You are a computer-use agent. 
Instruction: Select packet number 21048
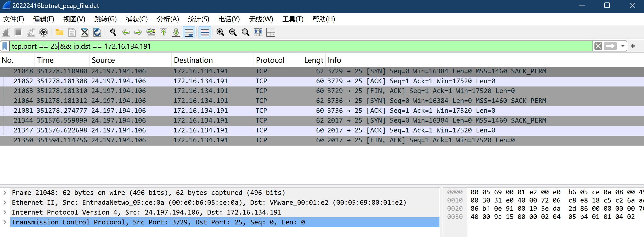322,71
